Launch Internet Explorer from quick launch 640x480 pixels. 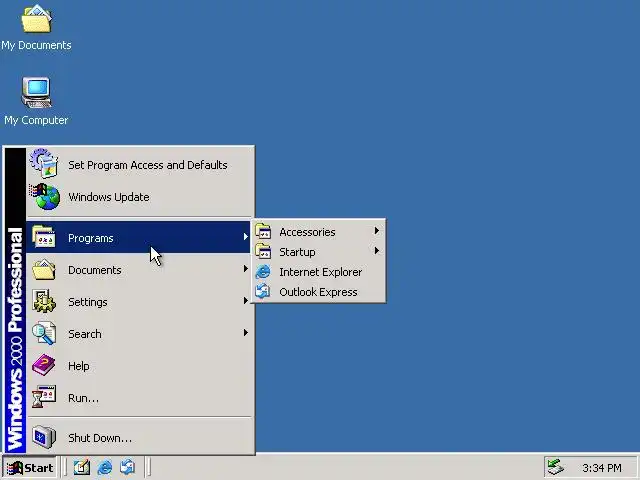click(105, 467)
